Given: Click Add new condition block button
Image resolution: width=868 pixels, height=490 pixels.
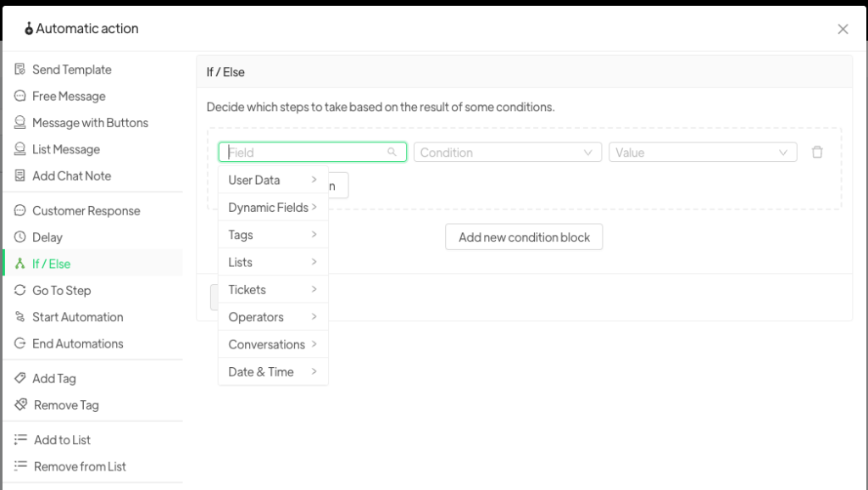Looking at the screenshot, I should 524,237.
